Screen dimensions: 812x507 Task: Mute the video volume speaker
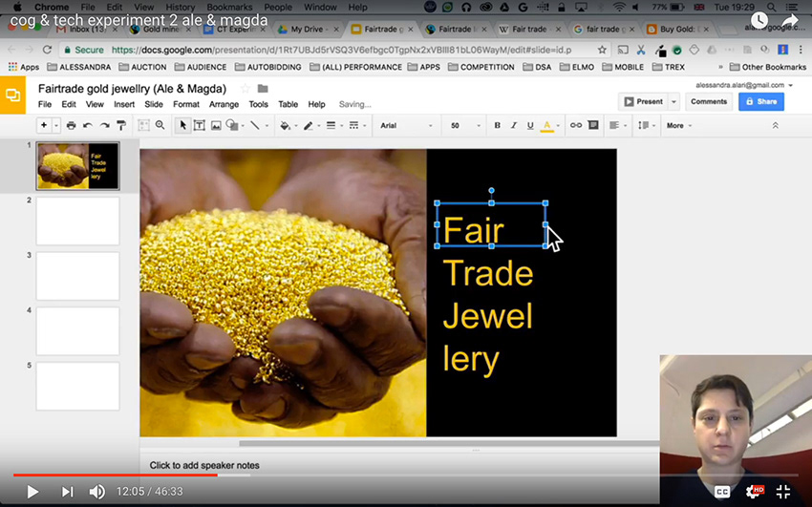point(96,492)
